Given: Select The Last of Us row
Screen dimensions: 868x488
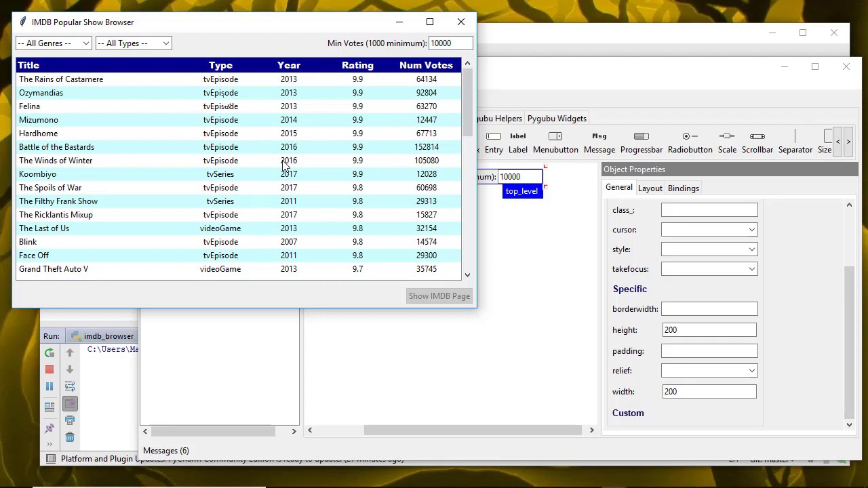Looking at the screenshot, I should click(239, 228).
